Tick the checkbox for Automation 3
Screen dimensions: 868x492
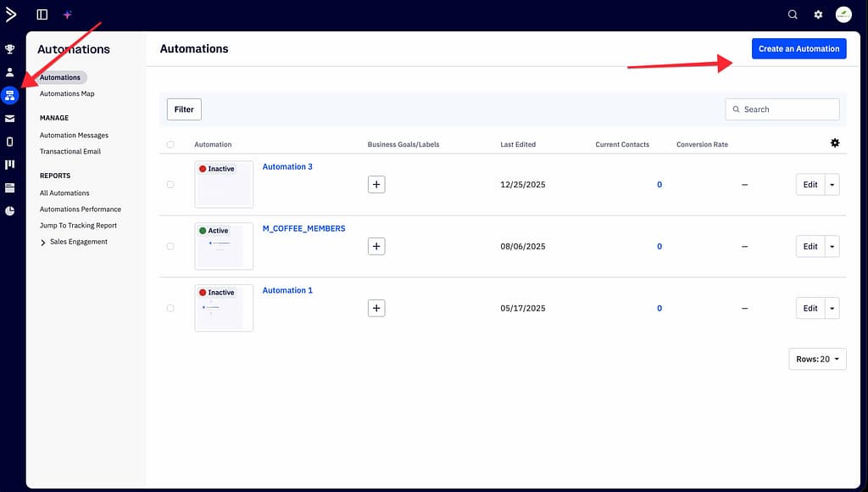tap(170, 184)
